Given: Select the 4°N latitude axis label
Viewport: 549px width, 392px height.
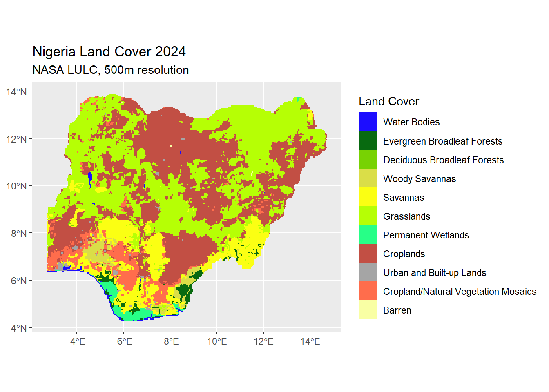Looking at the screenshot, I should pyautogui.click(x=18, y=328).
